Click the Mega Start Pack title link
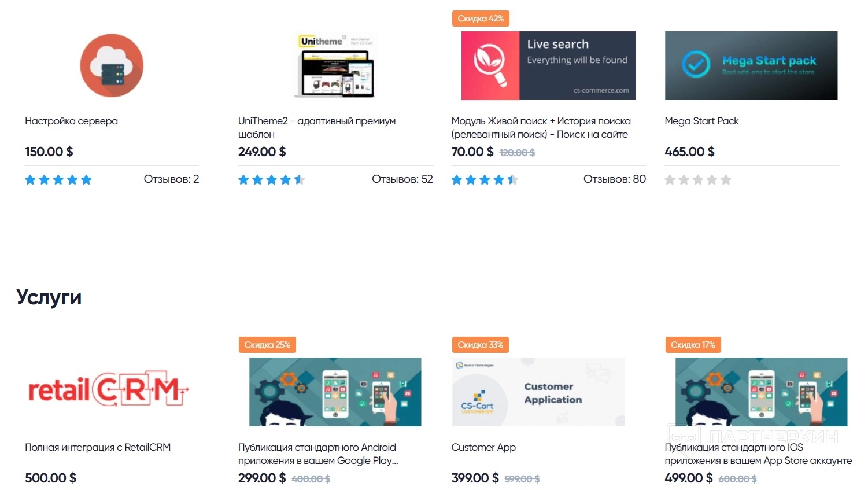This screenshot has width=868, height=490. 701,121
